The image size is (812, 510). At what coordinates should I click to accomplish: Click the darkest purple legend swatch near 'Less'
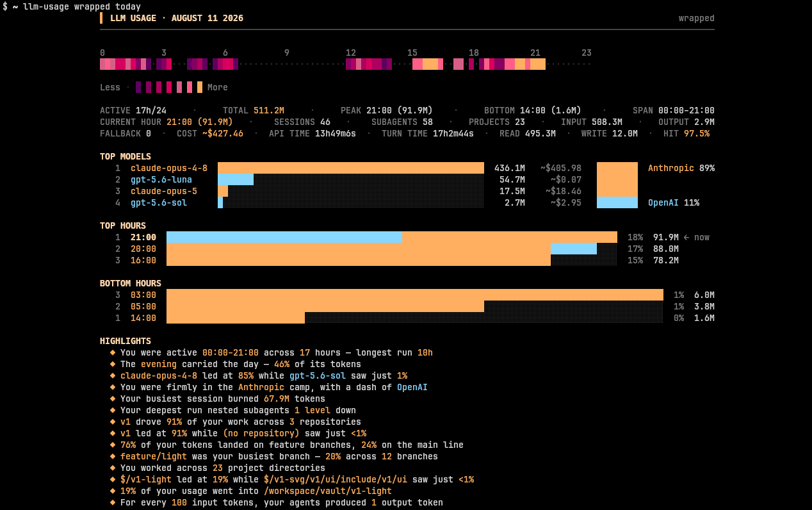point(138,87)
